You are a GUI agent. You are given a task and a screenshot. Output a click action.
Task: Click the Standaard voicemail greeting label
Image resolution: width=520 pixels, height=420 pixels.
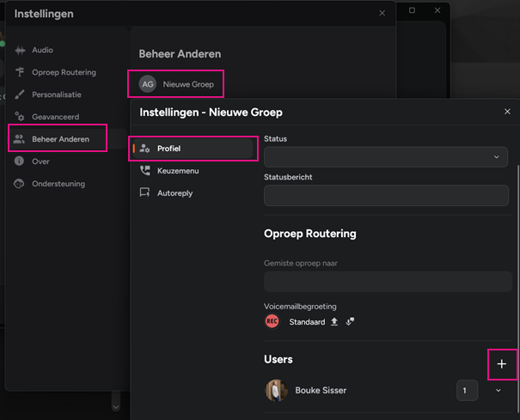click(x=307, y=322)
